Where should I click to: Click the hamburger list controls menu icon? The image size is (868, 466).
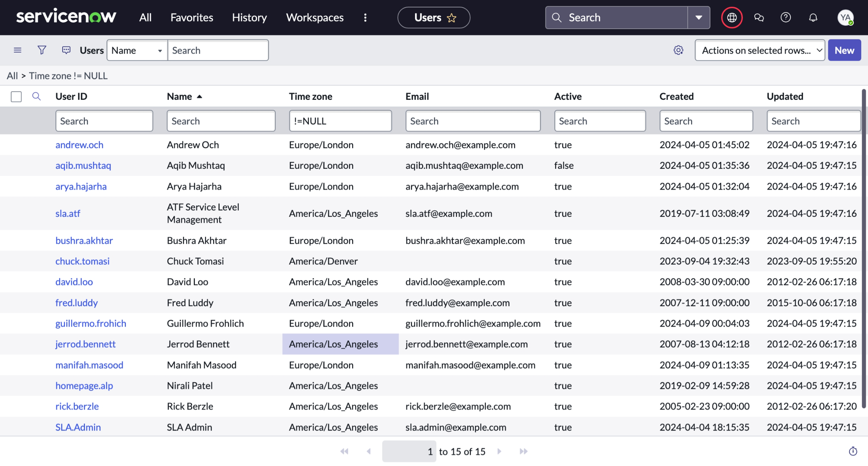(18, 50)
